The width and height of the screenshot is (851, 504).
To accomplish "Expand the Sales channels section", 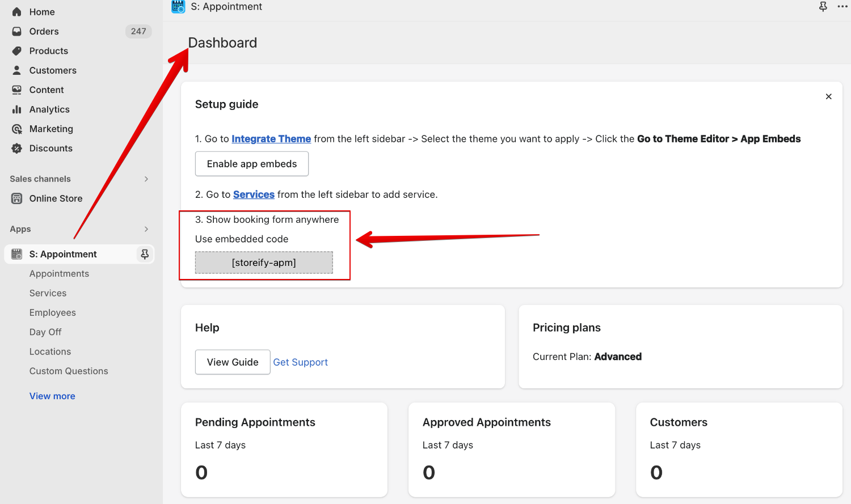I will 146,179.
